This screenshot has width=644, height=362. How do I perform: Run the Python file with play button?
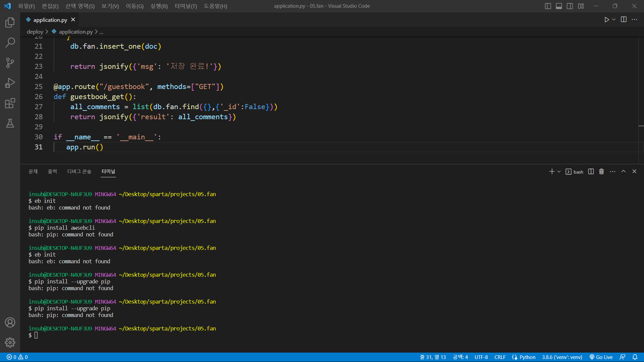pos(607,19)
